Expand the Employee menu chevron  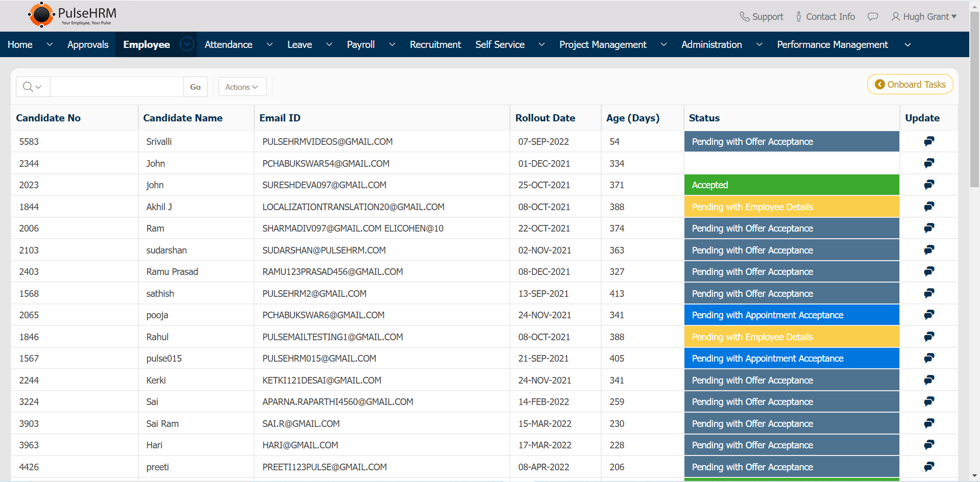point(187,44)
